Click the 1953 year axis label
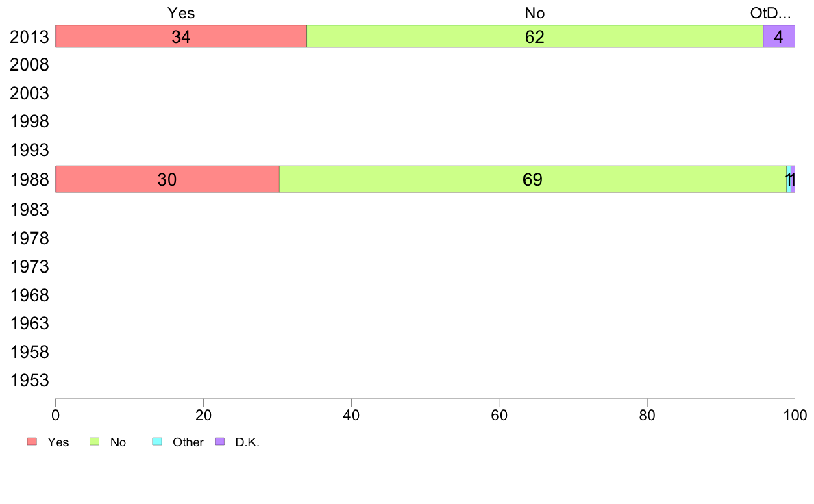814x504 pixels. (29, 381)
